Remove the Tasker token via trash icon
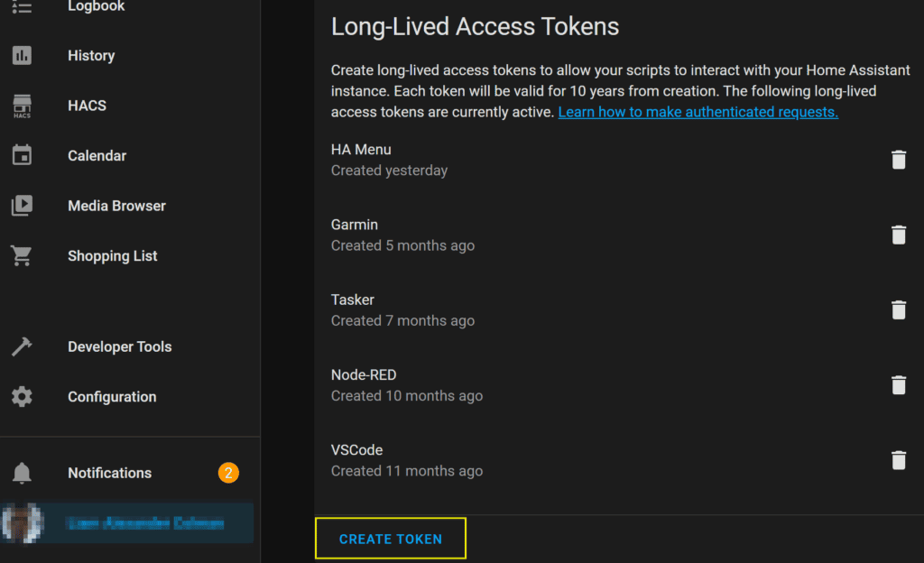 898,309
